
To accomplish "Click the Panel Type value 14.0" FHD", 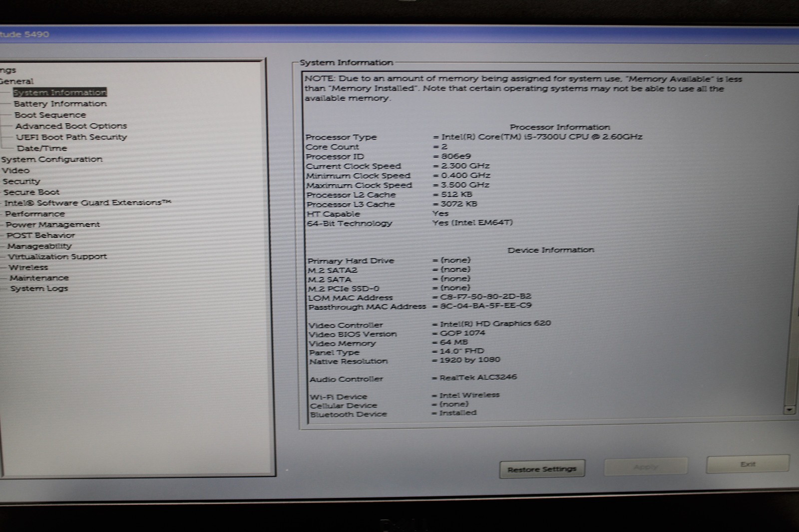I will click(x=461, y=351).
